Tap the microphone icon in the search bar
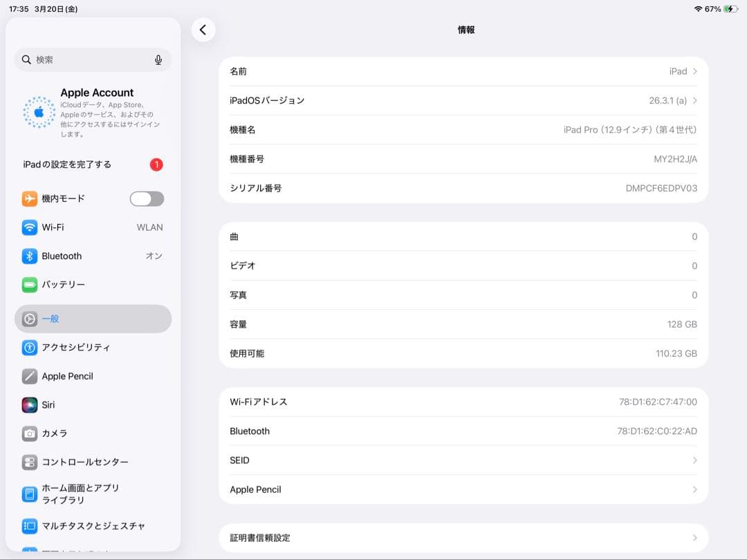Screen dimensions: 747x560 point(158,60)
